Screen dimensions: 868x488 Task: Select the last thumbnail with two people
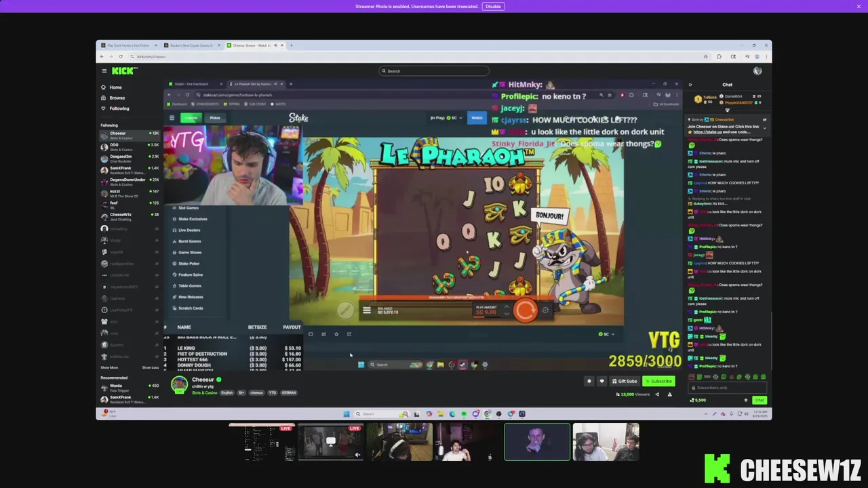pyautogui.click(x=606, y=442)
